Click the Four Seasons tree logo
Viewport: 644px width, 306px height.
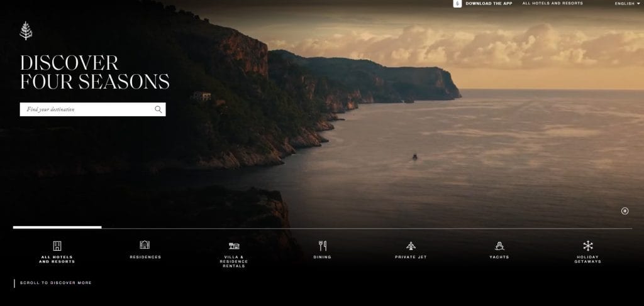26,31
